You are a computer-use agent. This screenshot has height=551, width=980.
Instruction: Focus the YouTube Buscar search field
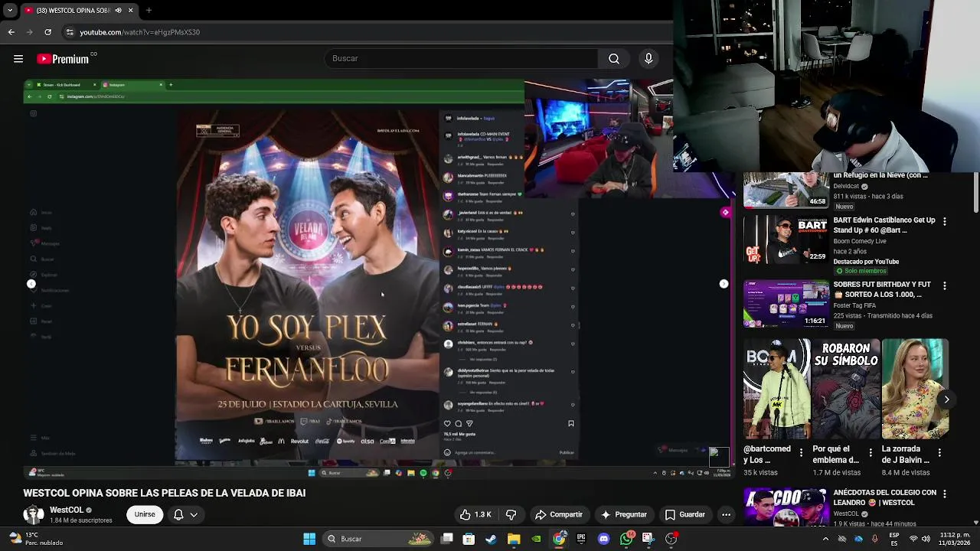[x=461, y=59]
